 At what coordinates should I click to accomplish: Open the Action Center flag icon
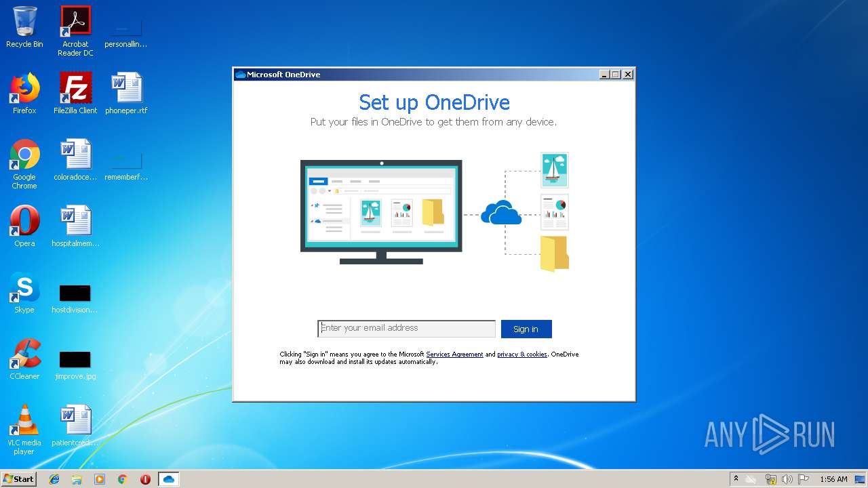[x=804, y=479]
